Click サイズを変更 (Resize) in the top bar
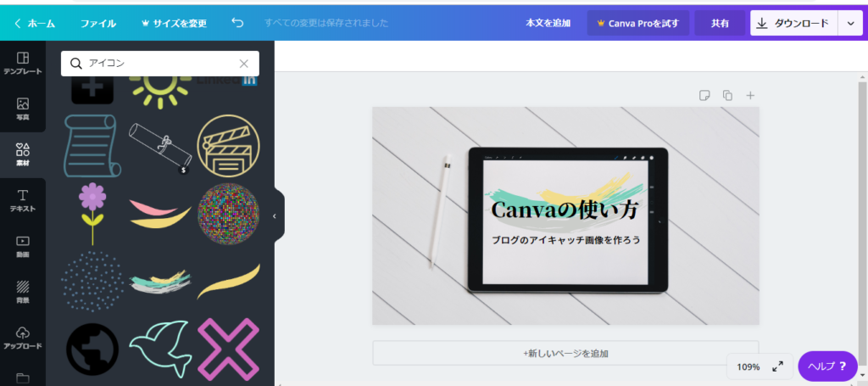The width and height of the screenshot is (868, 386). click(175, 23)
